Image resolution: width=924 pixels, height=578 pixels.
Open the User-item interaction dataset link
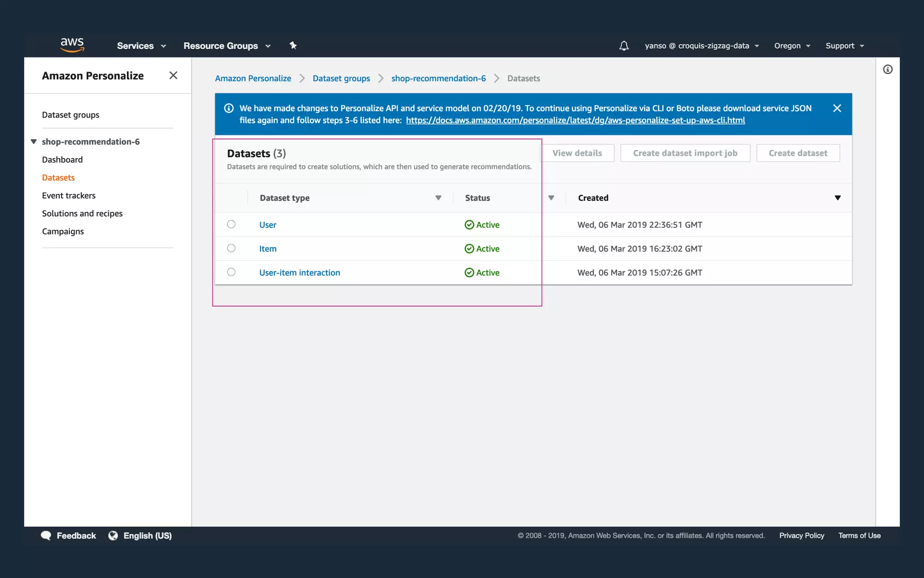click(300, 273)
